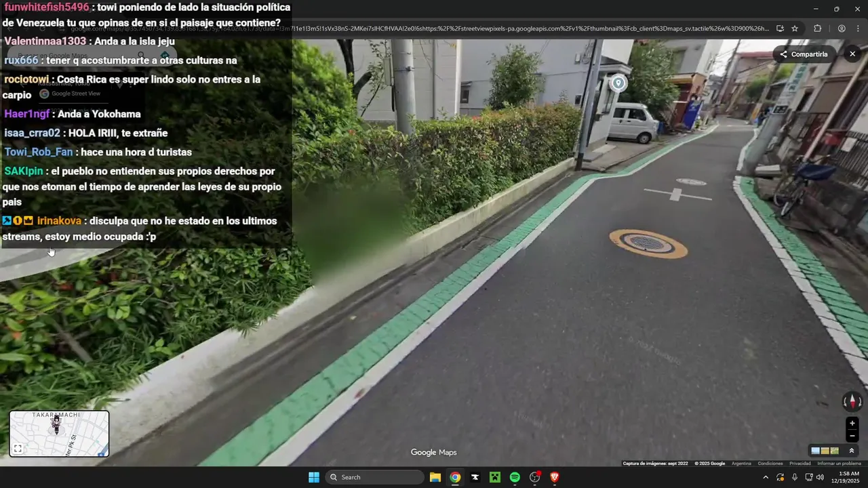Click irinakova username in chat

tap(59, 221)
